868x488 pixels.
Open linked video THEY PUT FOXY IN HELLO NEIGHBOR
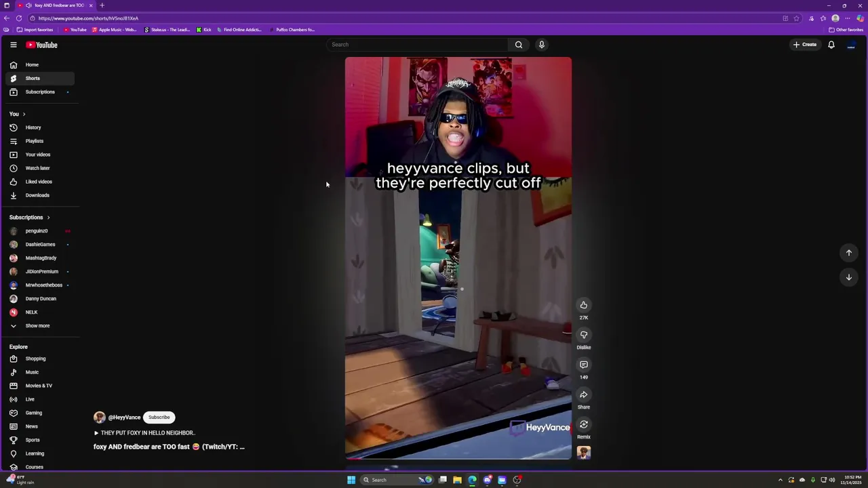(144, 433)
